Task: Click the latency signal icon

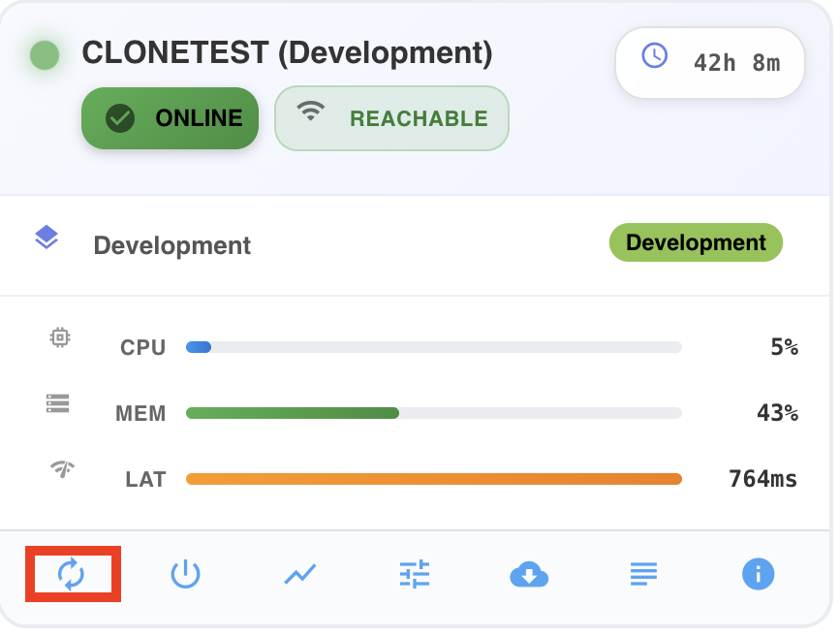Action: (63, 468)
